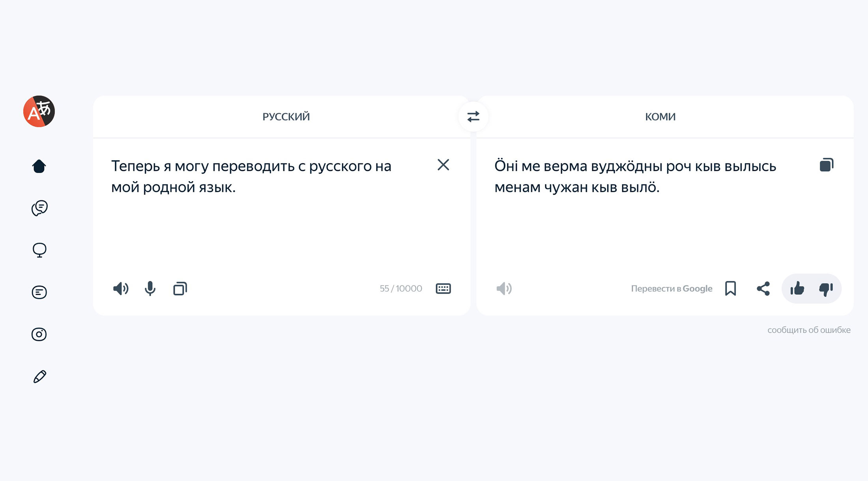This screenshot has height=481, width=868.
Task: Open the text cards sidebar icon
Action: (39, 292)
